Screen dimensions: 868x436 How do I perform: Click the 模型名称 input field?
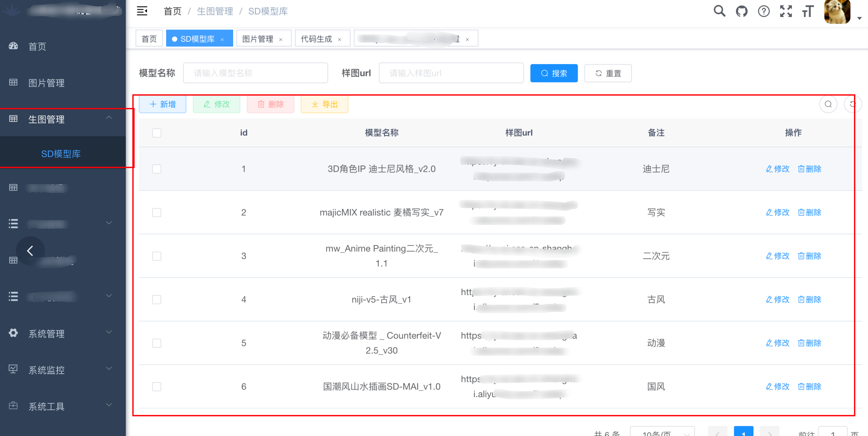click(x=255, y=73)
